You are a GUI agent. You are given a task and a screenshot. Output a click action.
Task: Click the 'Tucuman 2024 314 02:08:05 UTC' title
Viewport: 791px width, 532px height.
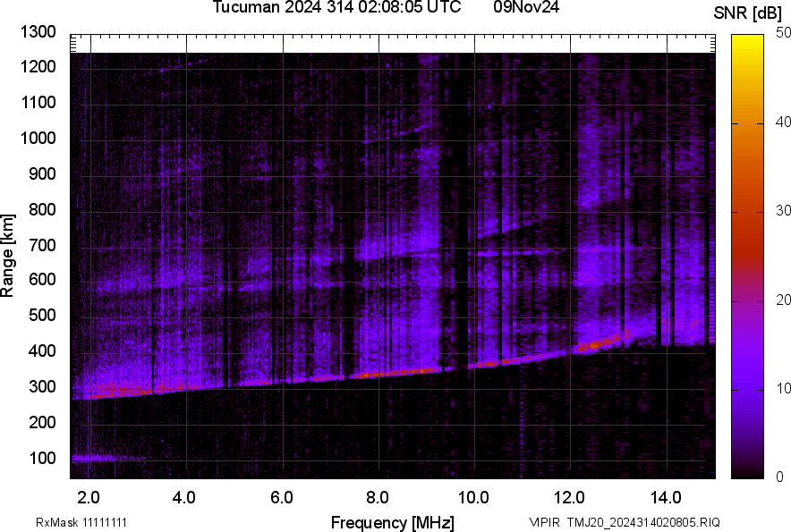pyautogui.click(x=337, y=8)
